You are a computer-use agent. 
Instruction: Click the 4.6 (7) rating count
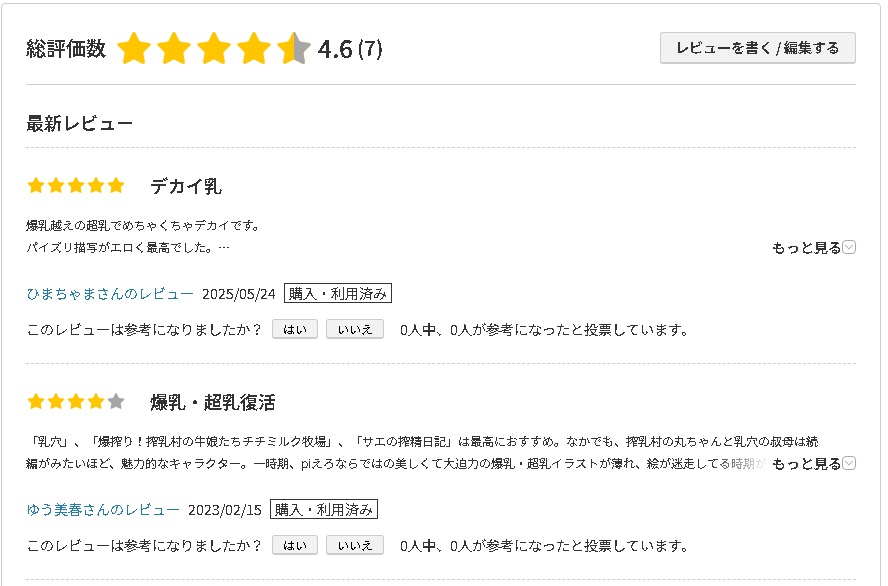[x=350, y=49]
